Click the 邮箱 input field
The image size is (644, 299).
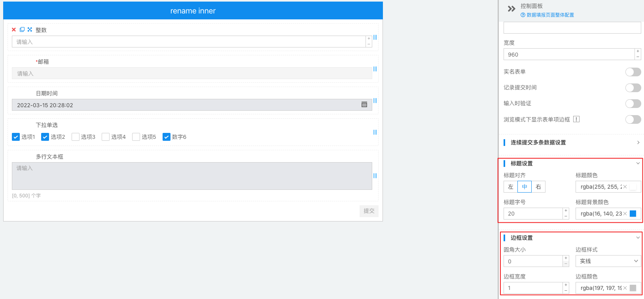point(192,73)
